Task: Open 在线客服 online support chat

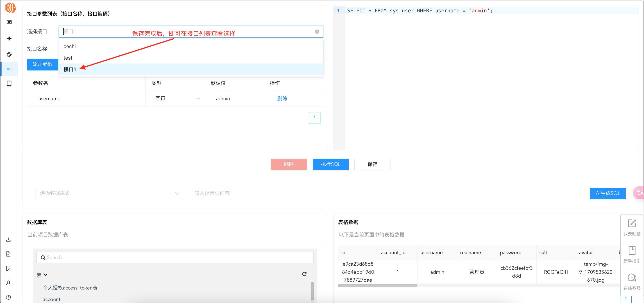Action: 632,282
